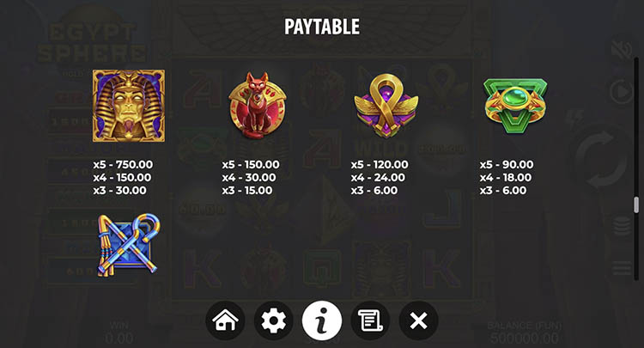The height and width of the screenshot is (348, 644).
Task: Click the cat x5 - 150.00 payout
Action: click(251, 164)
